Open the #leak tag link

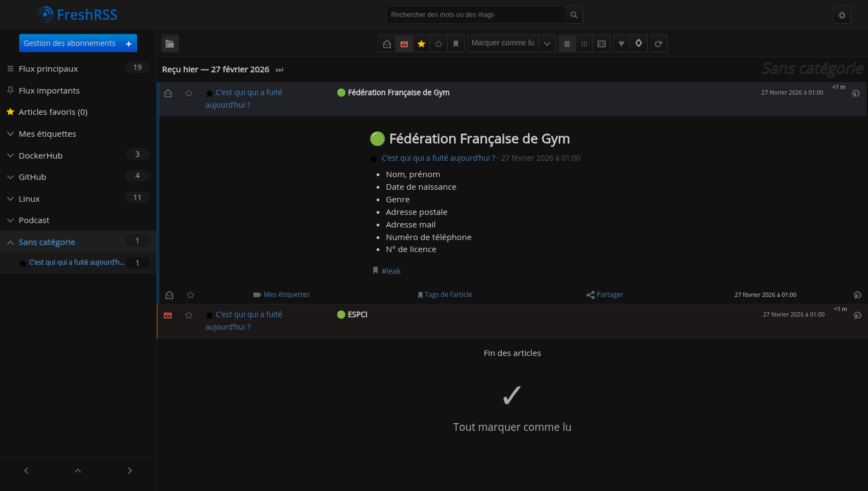coord(391,271)
